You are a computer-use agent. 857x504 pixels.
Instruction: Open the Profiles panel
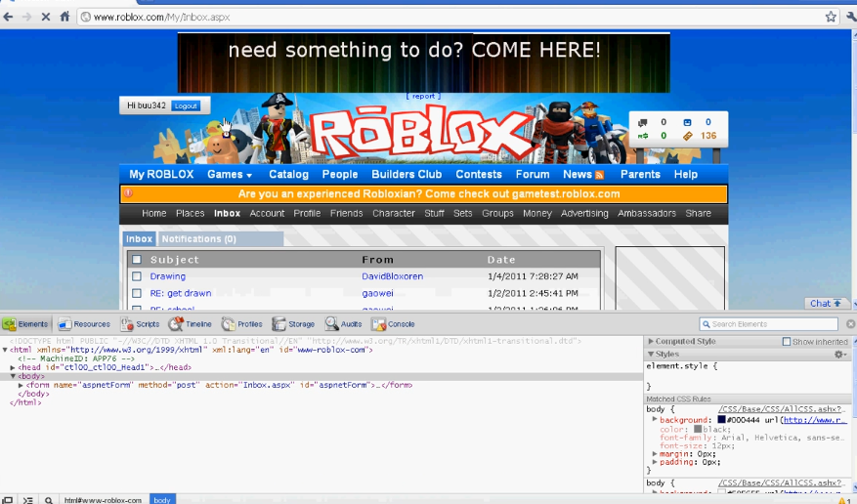point(242,324)
